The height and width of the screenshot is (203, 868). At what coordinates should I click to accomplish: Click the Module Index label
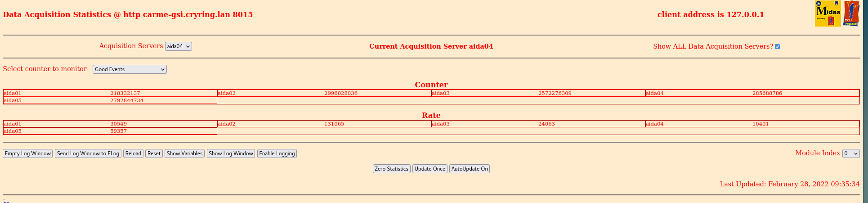coord(818,153)
